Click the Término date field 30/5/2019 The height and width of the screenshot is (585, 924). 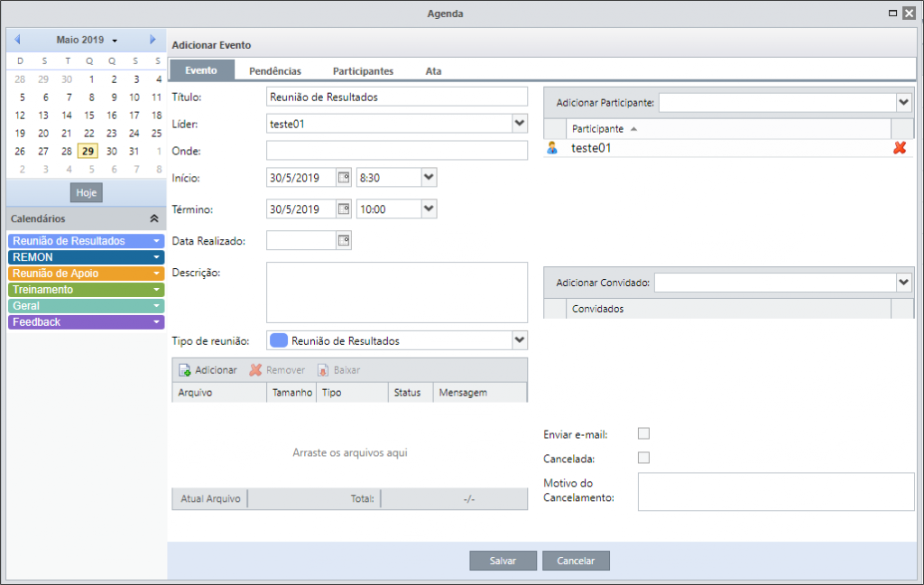tap(301, 209)
